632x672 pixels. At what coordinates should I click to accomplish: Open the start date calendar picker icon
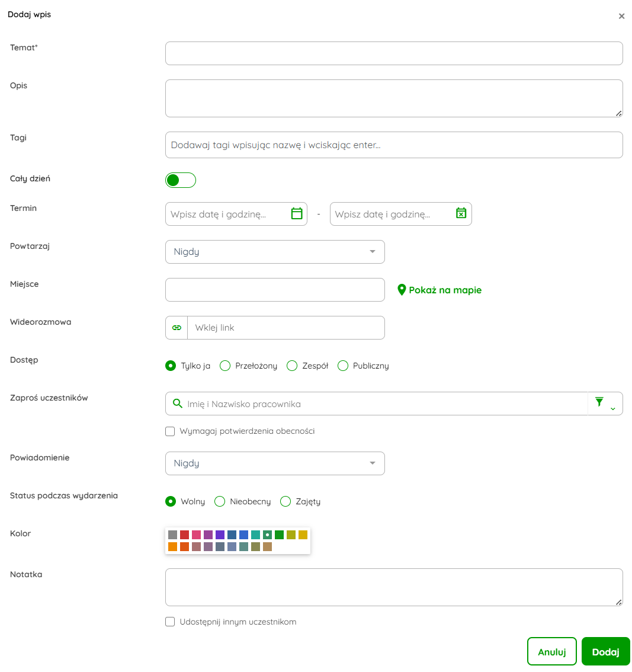[x=297, y=214]
